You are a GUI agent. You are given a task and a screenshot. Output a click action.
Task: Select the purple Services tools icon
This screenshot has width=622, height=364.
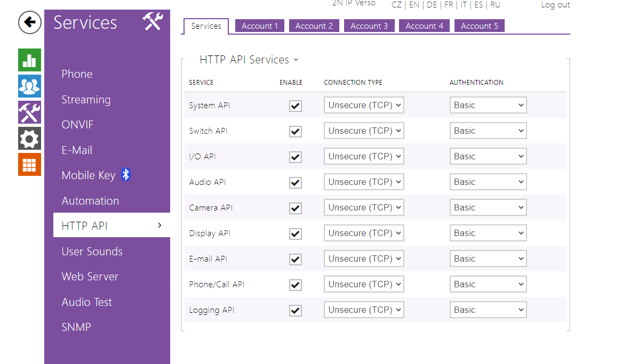[x=29, y=112]
